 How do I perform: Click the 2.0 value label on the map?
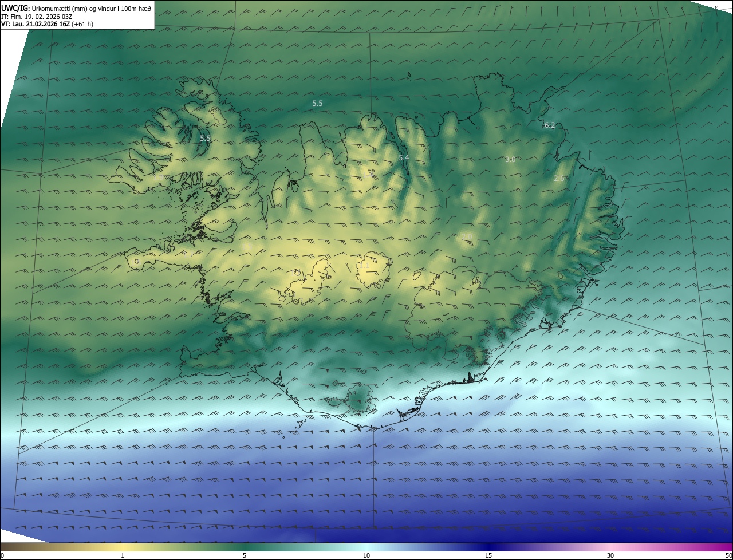[x=467, y=236]
